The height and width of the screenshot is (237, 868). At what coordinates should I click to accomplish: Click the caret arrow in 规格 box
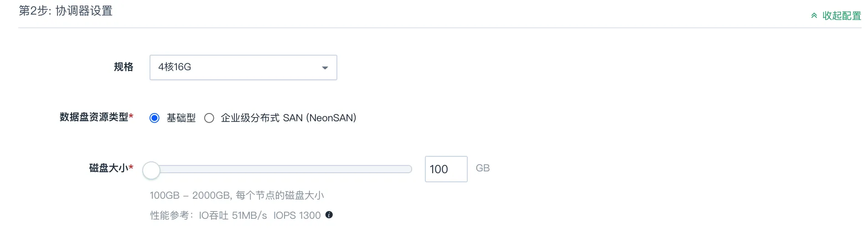tap(325, 68)
